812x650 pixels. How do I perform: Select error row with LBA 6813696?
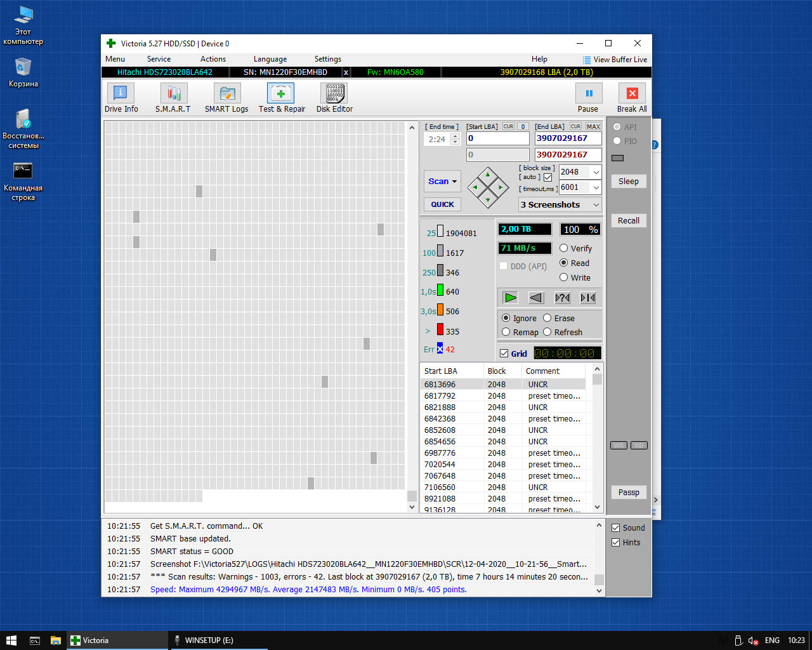503,384
